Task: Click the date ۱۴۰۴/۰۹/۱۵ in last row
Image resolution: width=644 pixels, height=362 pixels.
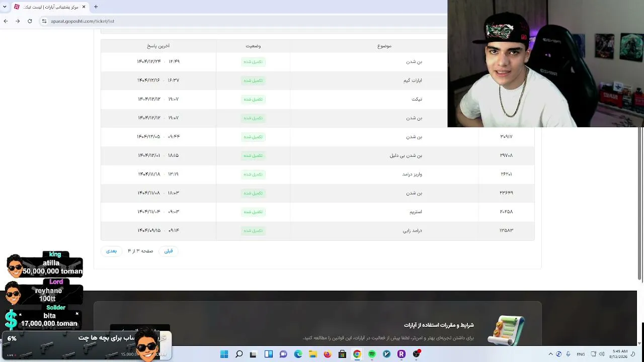Action: tap(149, 231)
